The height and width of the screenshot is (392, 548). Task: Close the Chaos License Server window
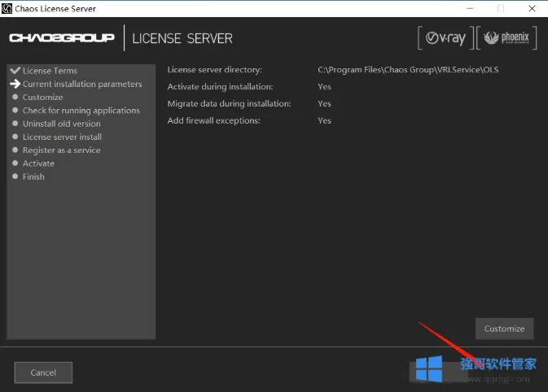click(532, 8)
